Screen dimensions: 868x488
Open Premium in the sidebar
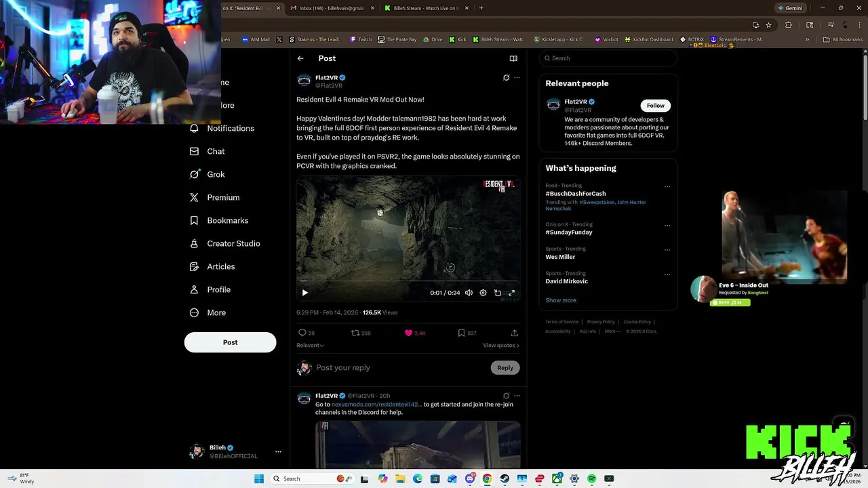click(215, 197)
